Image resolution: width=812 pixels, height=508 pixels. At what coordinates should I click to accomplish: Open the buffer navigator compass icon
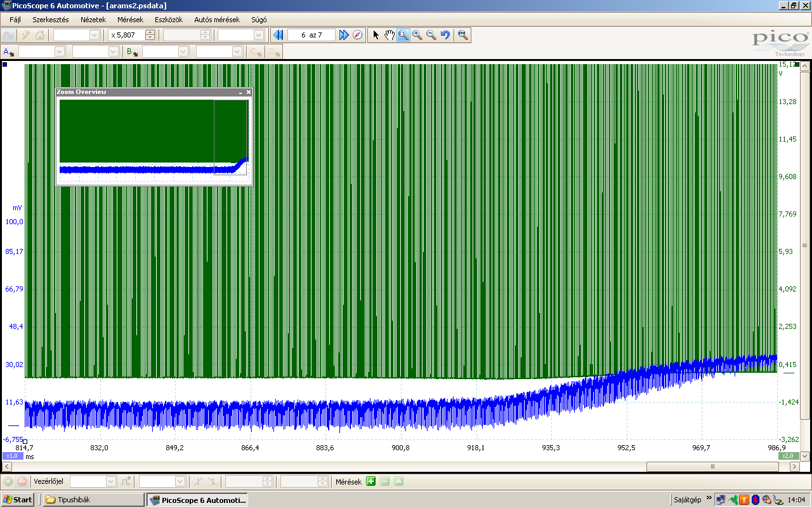point(358,36)
